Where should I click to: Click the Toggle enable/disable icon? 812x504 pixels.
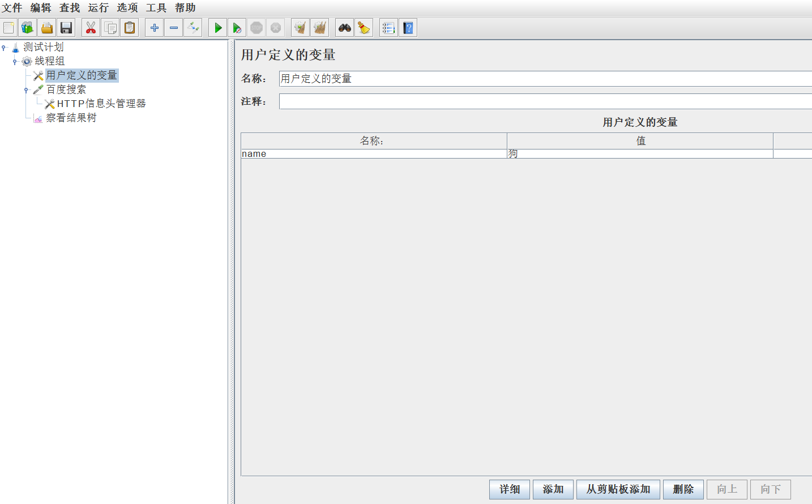(x=193, y=28)
